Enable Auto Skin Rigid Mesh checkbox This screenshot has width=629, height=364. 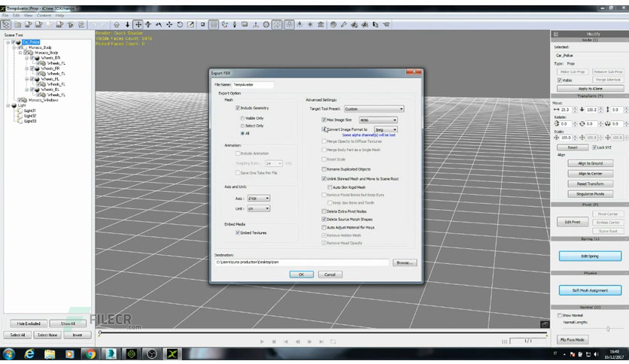tap(330, 187)
